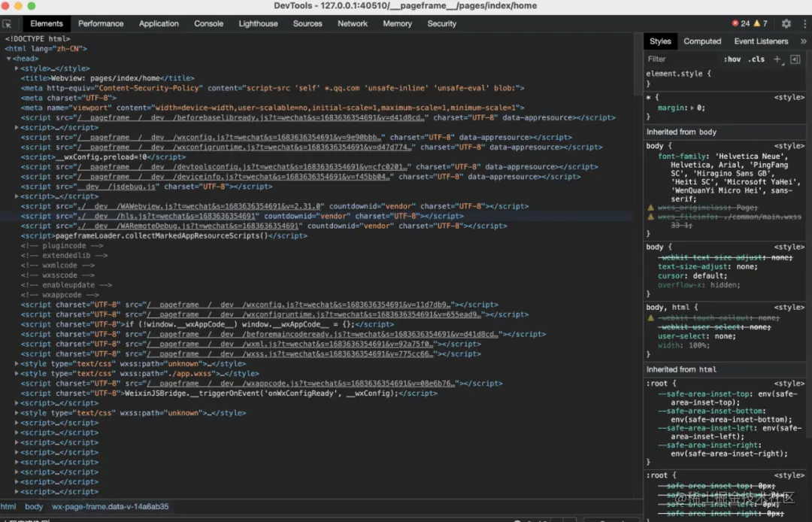Click warning icon beside webkit-touch-callout property

click(650, 318)
